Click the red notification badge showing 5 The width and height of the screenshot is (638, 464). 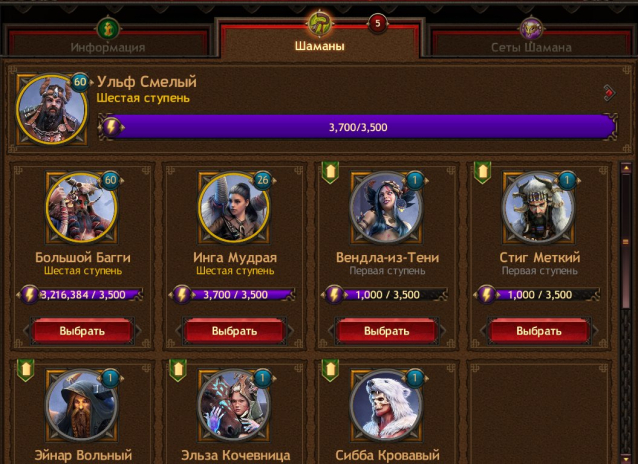coord(378,24)
